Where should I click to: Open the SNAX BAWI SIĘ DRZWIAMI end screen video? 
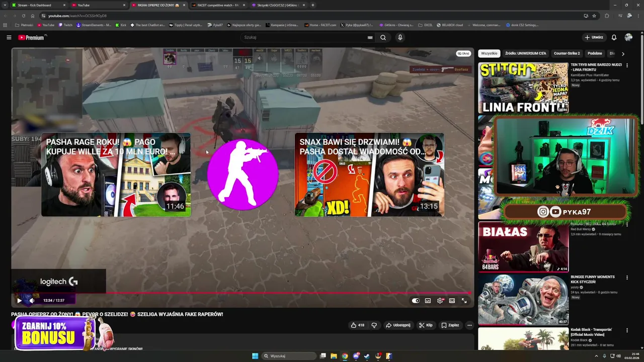(x=369, y=175)
